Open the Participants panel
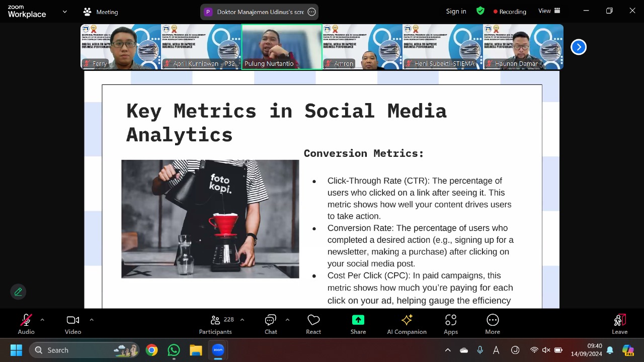 click(215, 324)
